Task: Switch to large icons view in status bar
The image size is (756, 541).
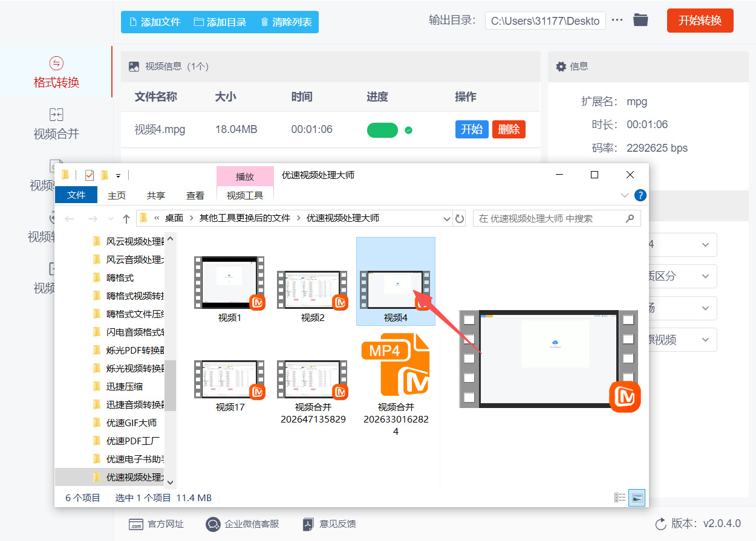Action: click(637, 497)
